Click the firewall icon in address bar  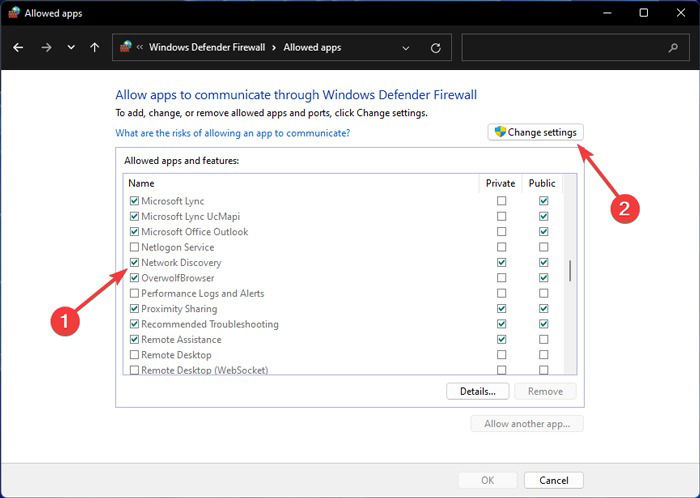pyautogui.click(x=126, y=46)
